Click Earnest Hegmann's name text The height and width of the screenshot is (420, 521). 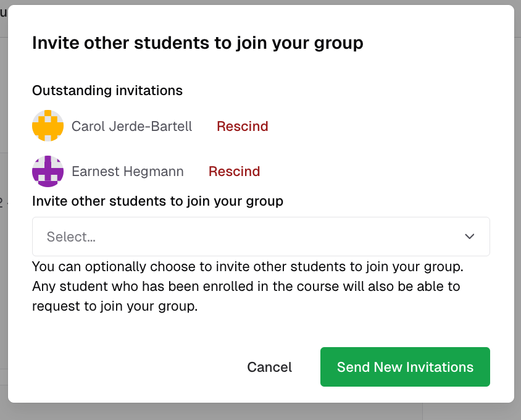click(127, 171)
